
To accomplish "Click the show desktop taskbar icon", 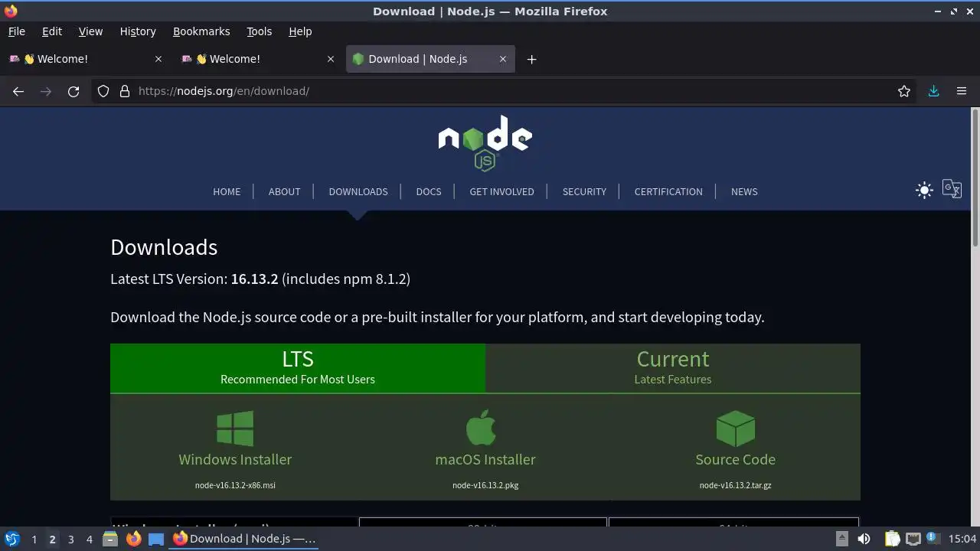I will [156, 539].
